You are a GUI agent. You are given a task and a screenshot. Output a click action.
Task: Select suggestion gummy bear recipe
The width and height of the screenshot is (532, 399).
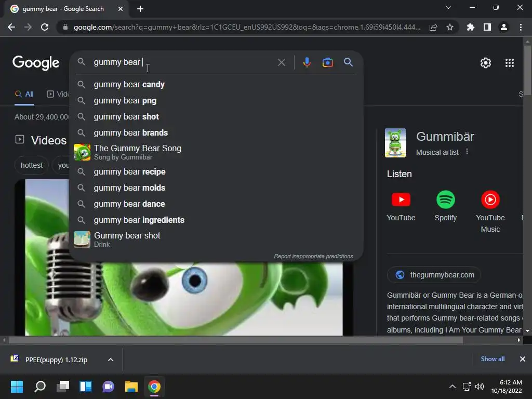216,171
